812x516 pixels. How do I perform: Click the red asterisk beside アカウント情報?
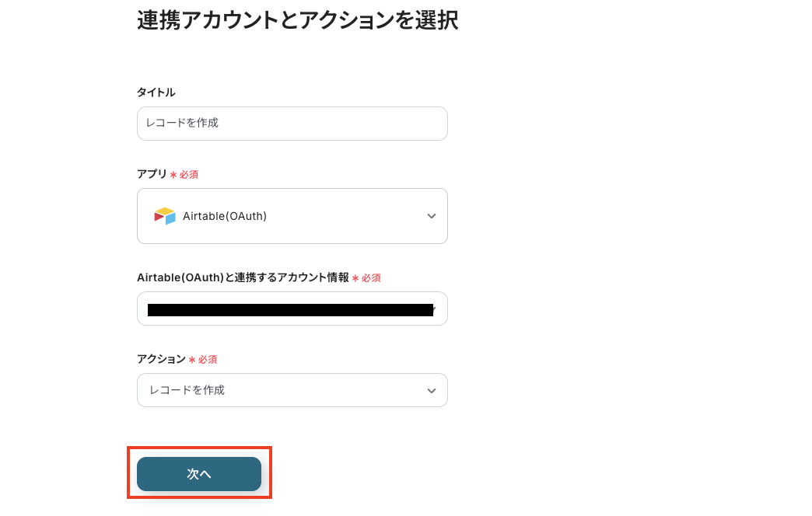355,278
